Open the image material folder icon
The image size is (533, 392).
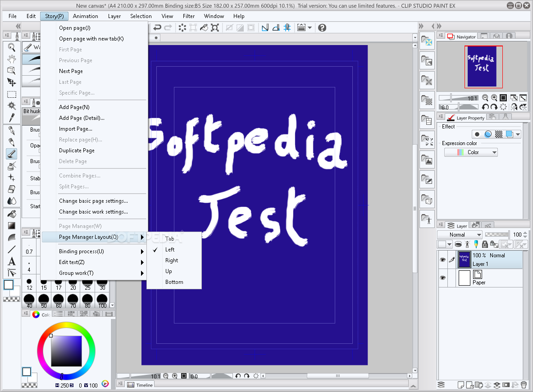point(427,160)
